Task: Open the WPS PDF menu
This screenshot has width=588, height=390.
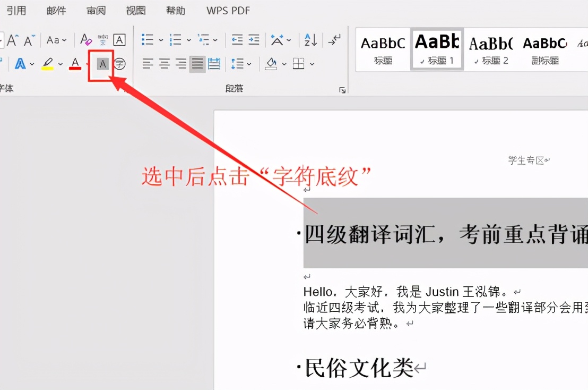Action: click(x=227, y=10)
